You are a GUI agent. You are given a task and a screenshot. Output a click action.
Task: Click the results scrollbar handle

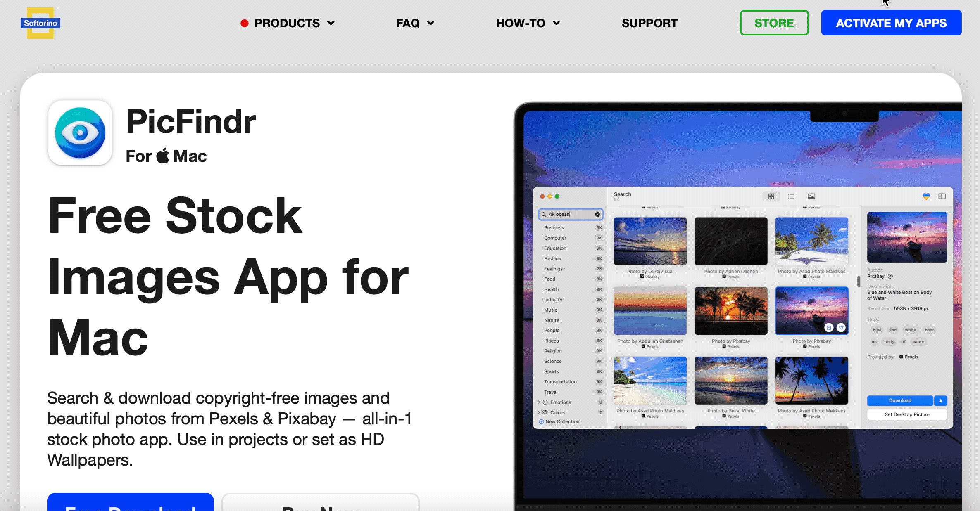pos(859,282)
